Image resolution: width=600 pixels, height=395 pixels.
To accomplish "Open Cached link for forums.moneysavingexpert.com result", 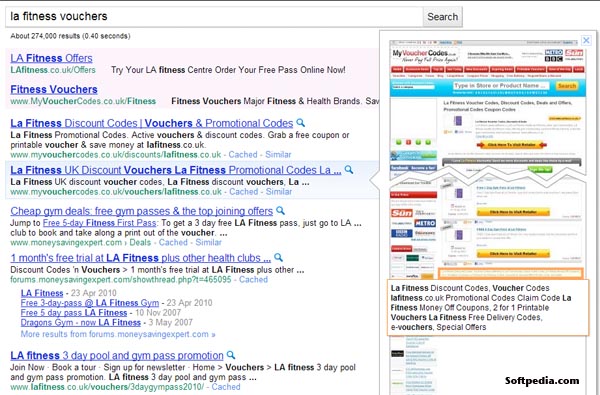I will 253,279.
